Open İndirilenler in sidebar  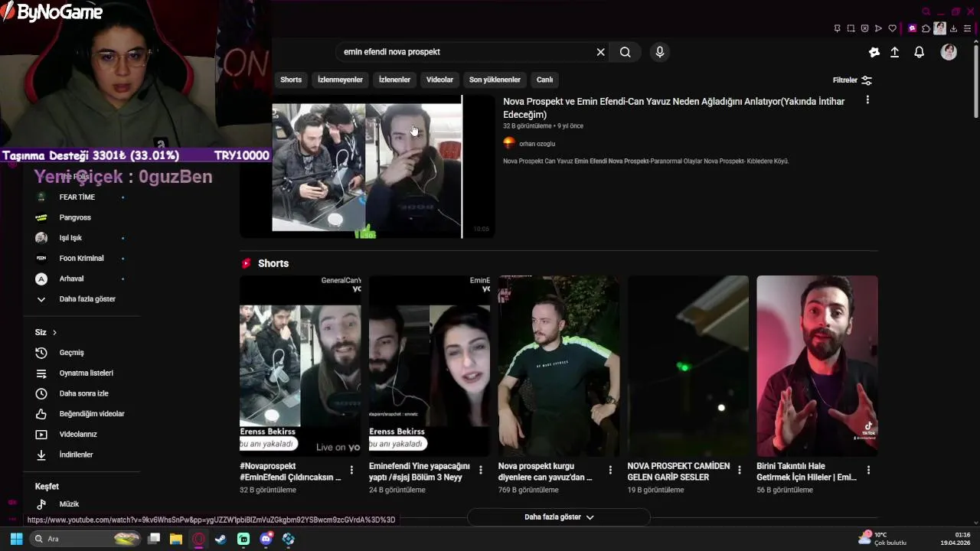pyautogui.click(x=81, y=455)
